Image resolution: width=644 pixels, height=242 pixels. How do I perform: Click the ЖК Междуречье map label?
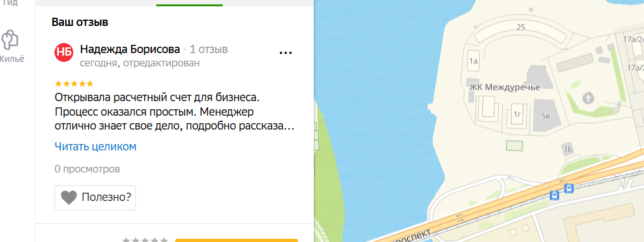tap(505, 87)
